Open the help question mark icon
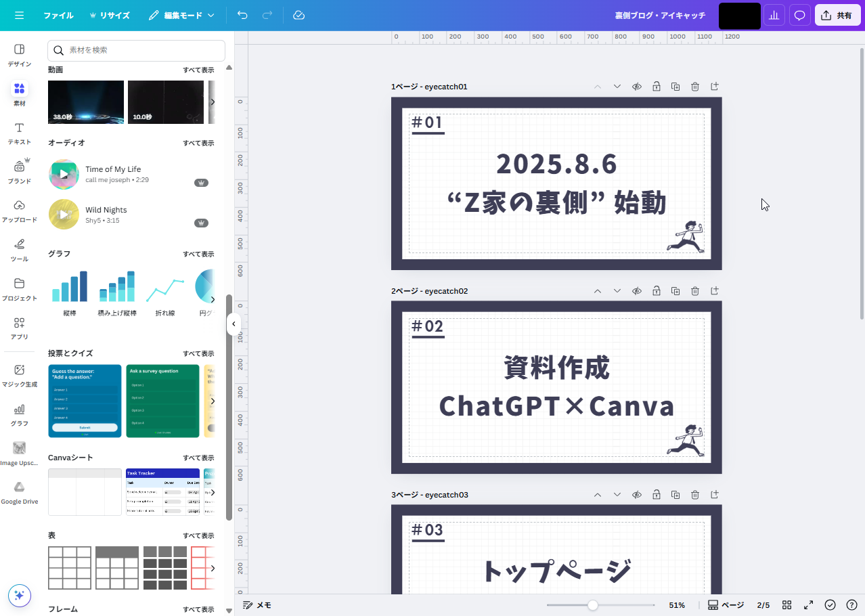 (x=852, y=605)
